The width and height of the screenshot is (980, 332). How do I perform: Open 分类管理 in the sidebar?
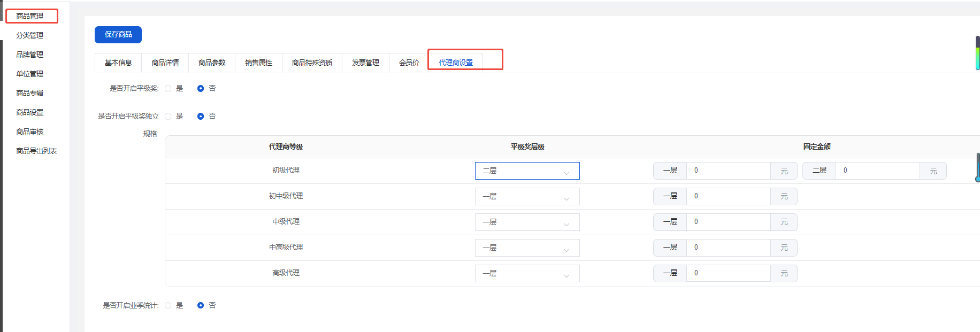click(x=30, y=36)
